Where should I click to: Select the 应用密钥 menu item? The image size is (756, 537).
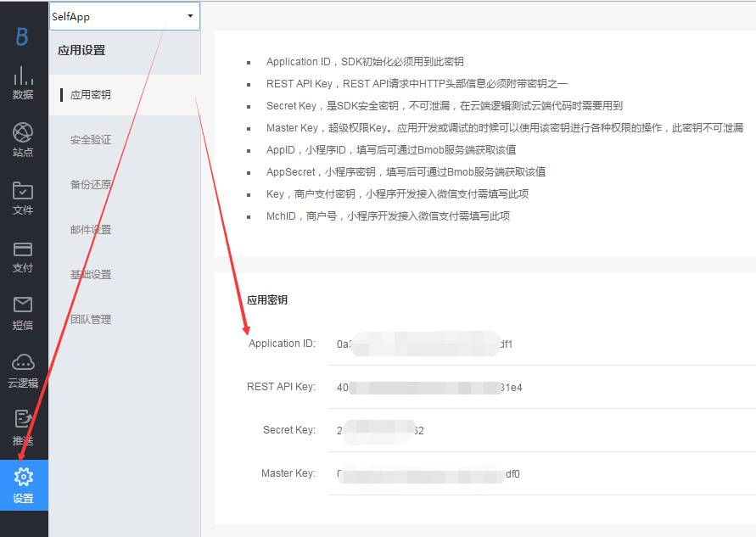125,94
